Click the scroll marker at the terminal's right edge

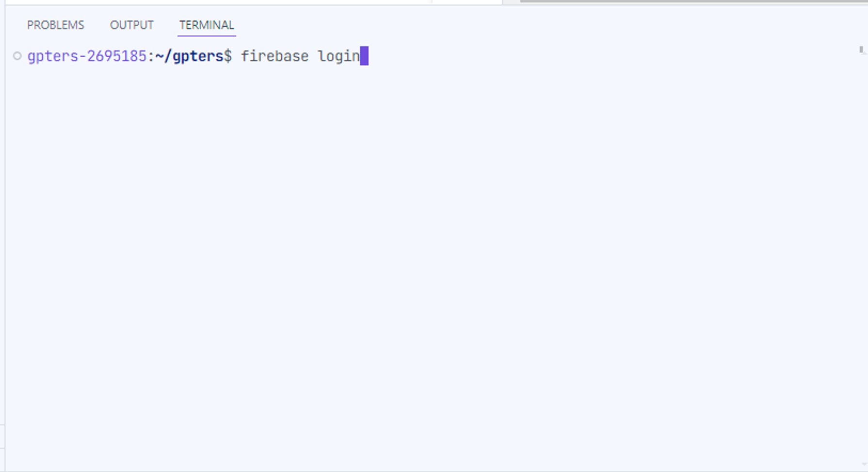click(861, 49)
